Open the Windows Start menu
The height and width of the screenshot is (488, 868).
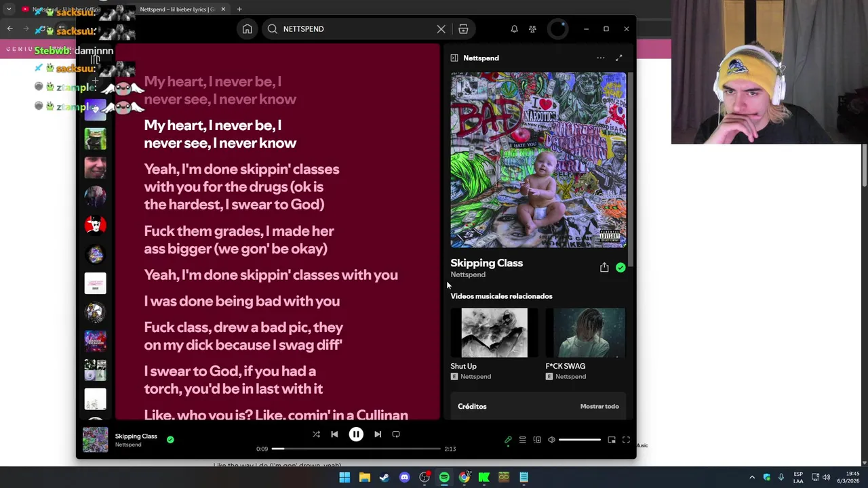(344, 477)
